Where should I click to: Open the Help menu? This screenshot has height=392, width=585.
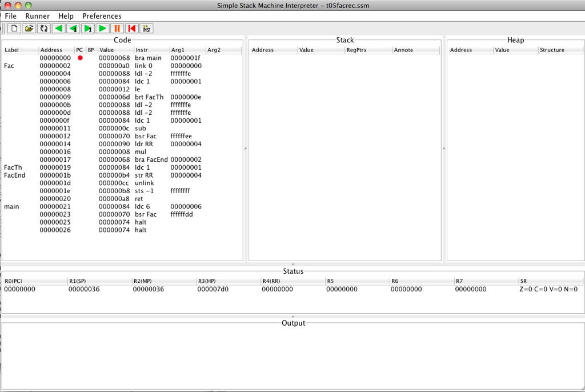[x=66, y=16]
